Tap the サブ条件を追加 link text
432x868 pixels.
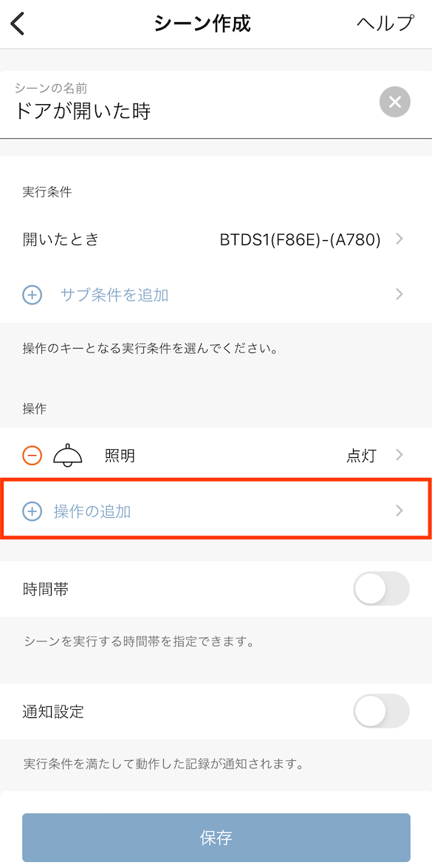[x=114, y=295]
